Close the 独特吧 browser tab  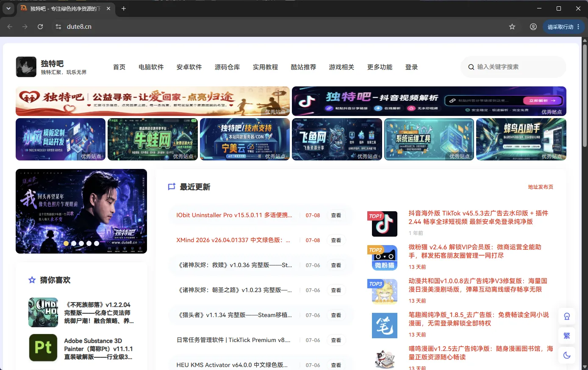pos(108,8)
